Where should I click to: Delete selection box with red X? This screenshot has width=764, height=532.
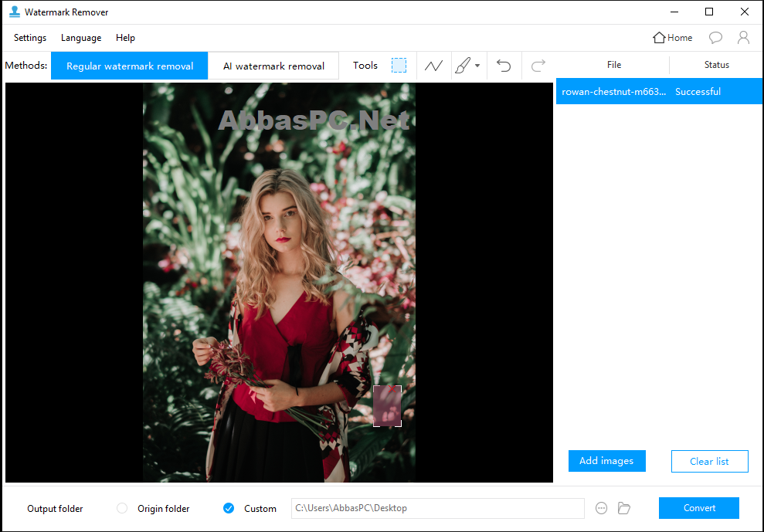pyautogui.click(x=392, y=389)
